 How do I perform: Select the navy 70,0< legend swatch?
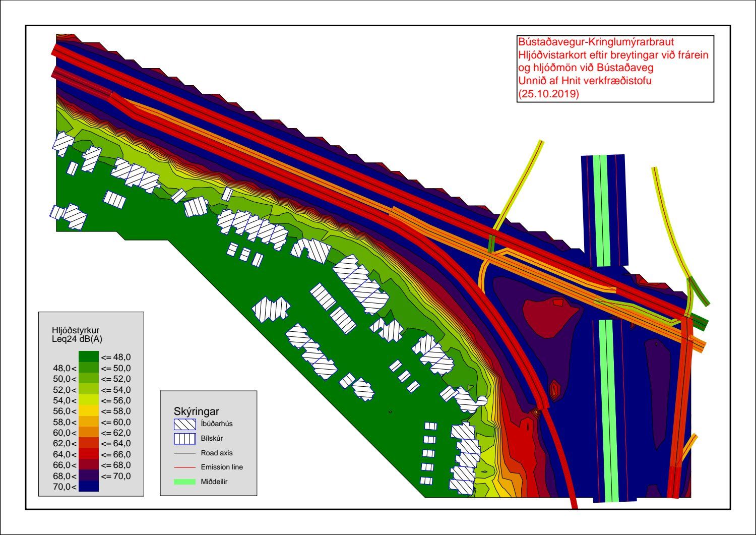[x=89, y=487]
